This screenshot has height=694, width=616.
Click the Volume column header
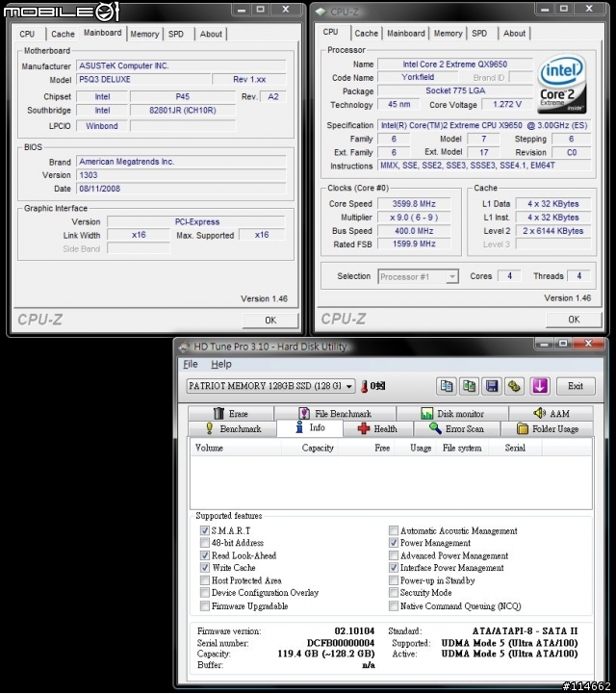pos(236,448)
